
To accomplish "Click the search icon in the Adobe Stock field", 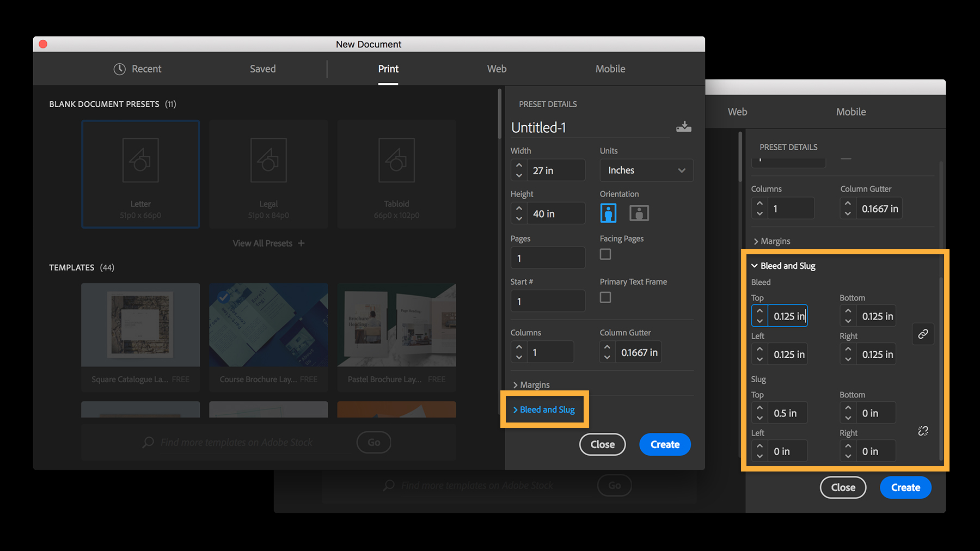I will (148, 442).
